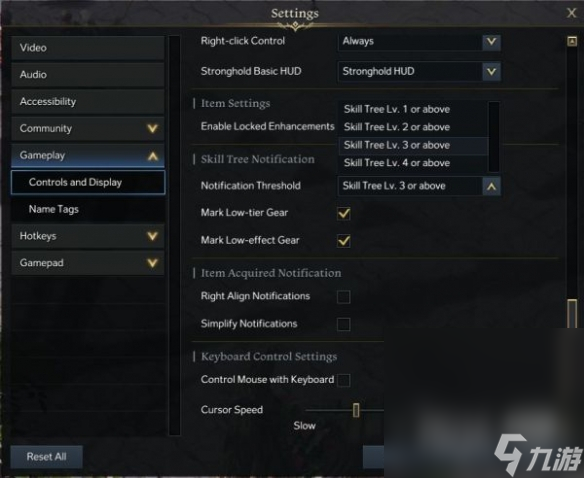
Task: Enable Right Align Notifications checkbox
Action: [343, 297]
